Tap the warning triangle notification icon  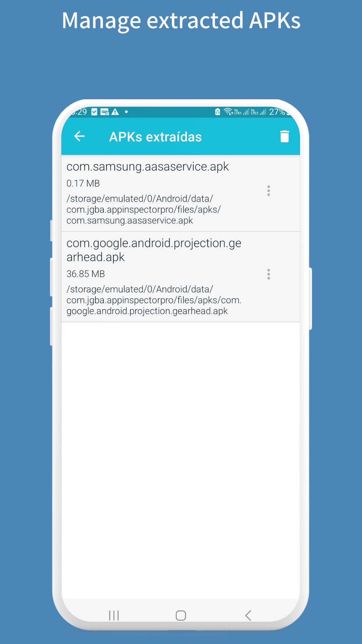[115, 112]
